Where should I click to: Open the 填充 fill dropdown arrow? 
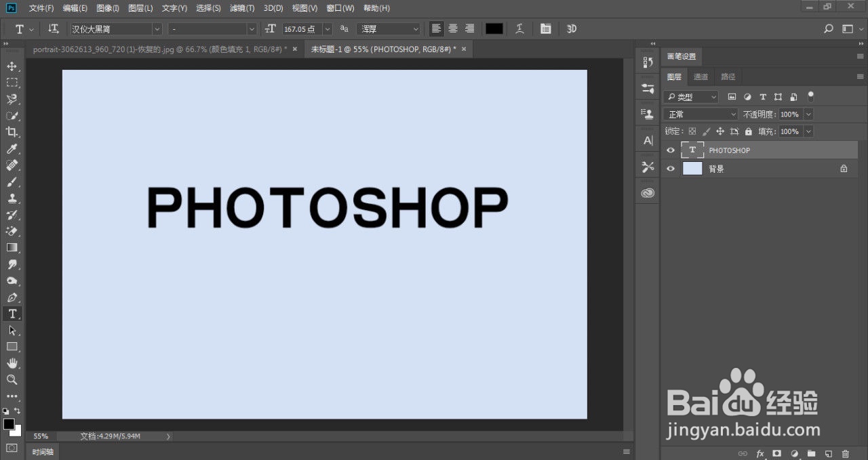[808, 131]
